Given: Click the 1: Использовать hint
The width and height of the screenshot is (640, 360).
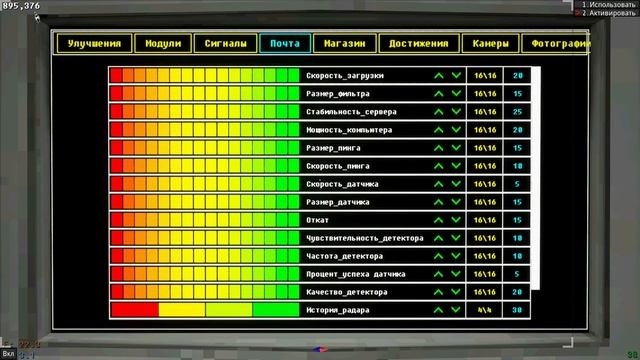Looking at the screenshot, I should tap(609, 4).
